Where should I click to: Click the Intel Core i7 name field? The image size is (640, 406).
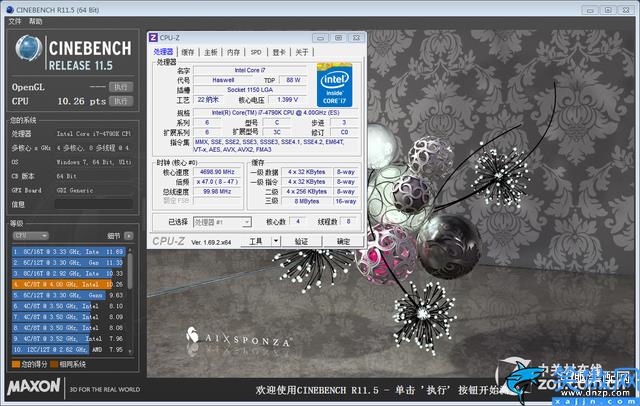pyautogui.click(x=249, y=70)
